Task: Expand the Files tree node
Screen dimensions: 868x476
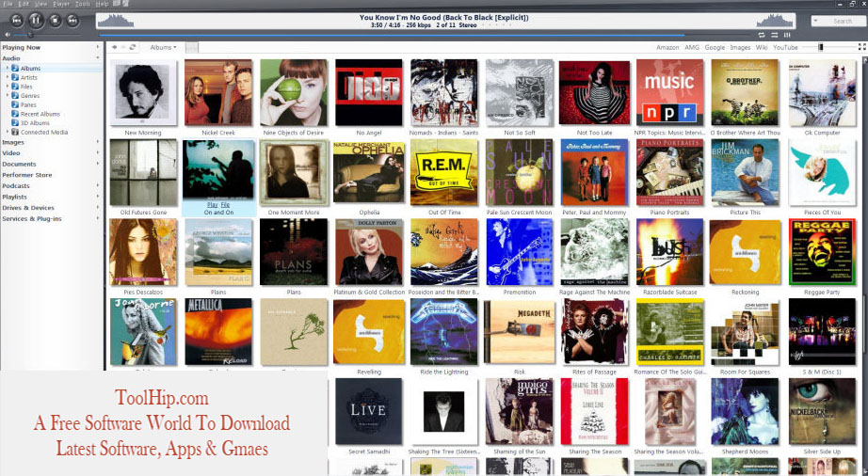Action: click(x=8, y=87)
